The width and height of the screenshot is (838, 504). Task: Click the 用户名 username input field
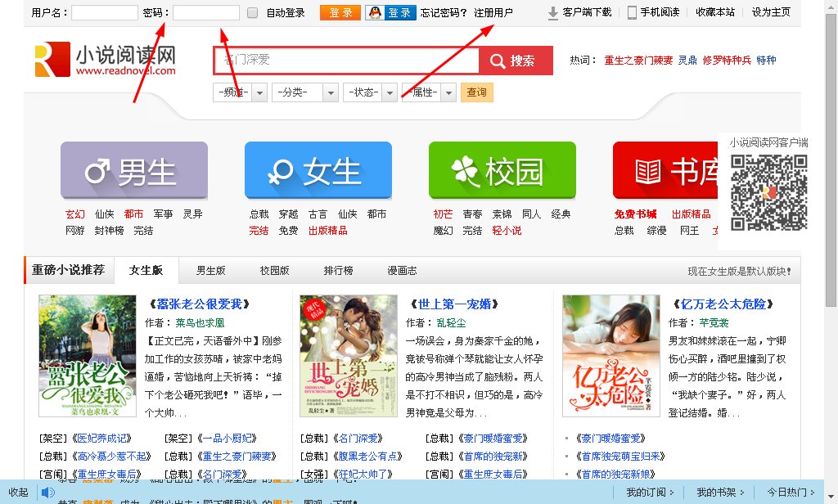coord(104,13)
